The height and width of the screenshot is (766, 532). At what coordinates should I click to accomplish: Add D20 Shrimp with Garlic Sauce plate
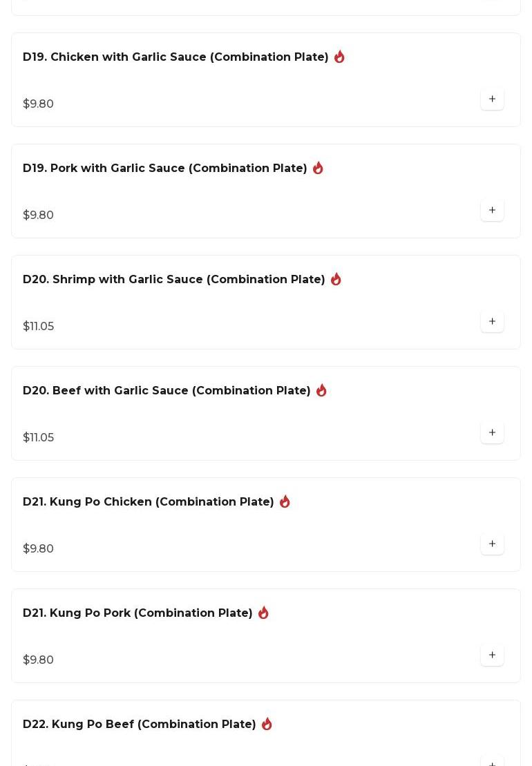[492, 322]
